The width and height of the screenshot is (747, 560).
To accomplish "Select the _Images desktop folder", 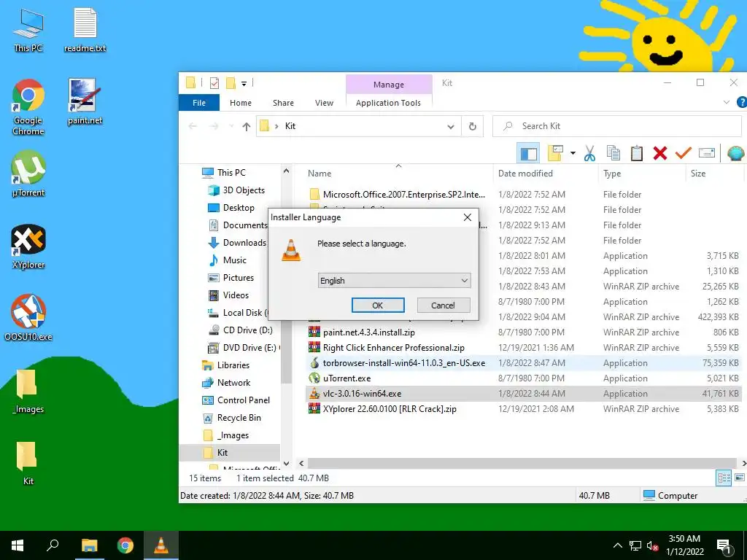I will [x=28, y=392].
